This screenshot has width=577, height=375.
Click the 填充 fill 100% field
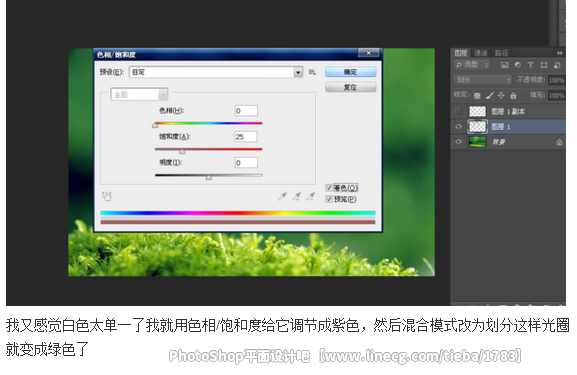click(556, 96)
